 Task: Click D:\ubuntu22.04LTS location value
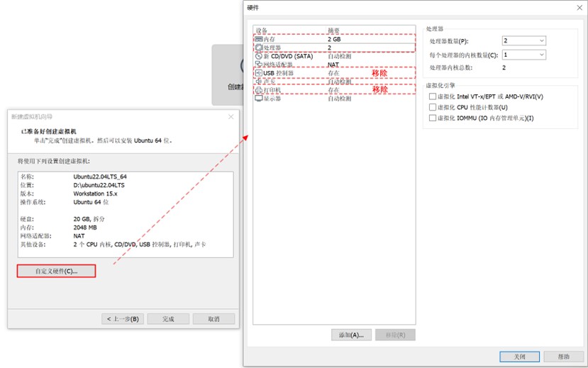coord(99,185)
